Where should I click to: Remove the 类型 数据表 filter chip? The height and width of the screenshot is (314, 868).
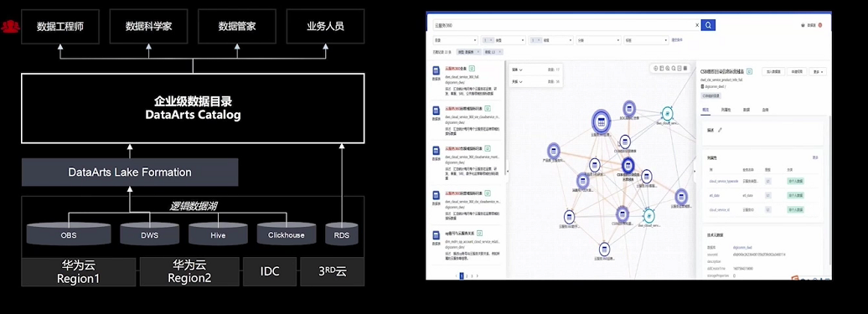(x=478, y=51)
